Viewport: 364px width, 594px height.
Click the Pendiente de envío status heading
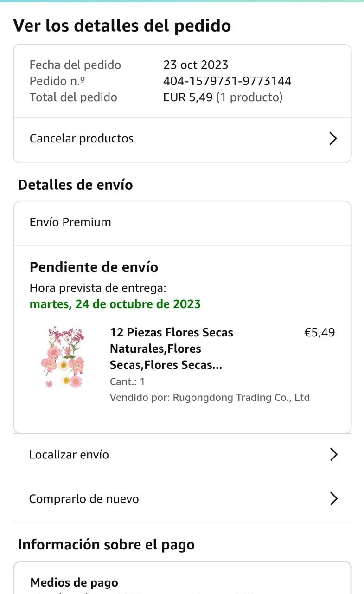pyautogui.click(x=94, y=267)
